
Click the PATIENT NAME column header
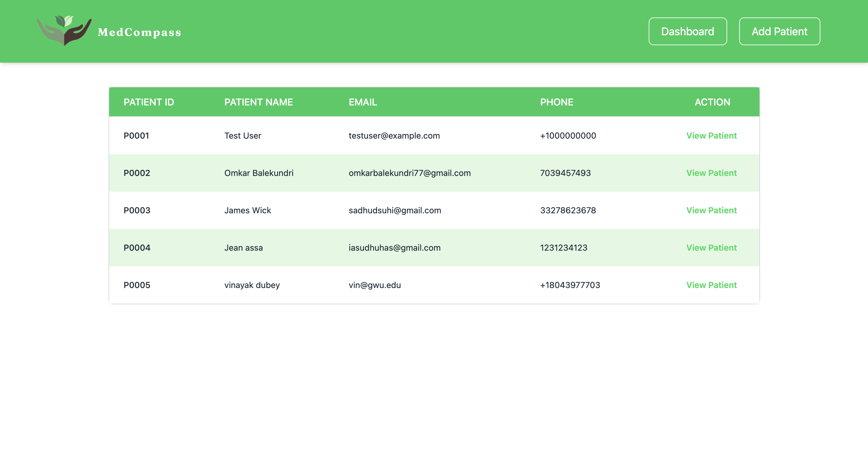258,102
